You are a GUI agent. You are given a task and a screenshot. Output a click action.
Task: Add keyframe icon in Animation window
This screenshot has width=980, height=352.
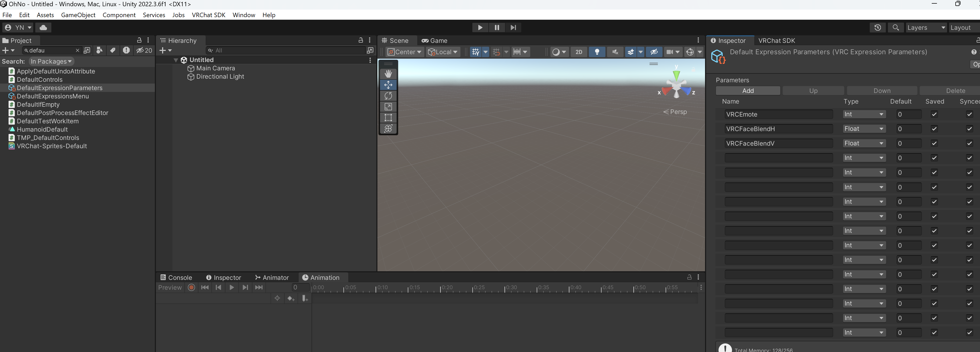coord(291,298)
